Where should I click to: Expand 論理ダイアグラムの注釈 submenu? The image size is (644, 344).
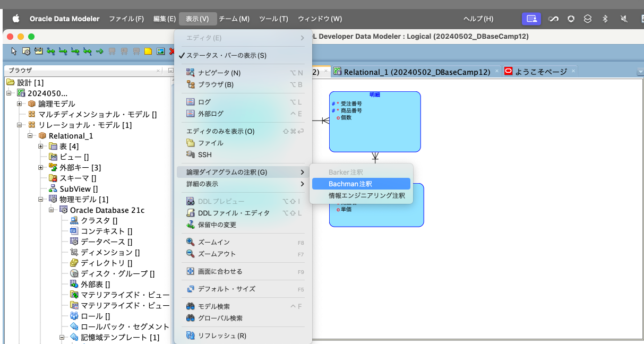[244, 172]
